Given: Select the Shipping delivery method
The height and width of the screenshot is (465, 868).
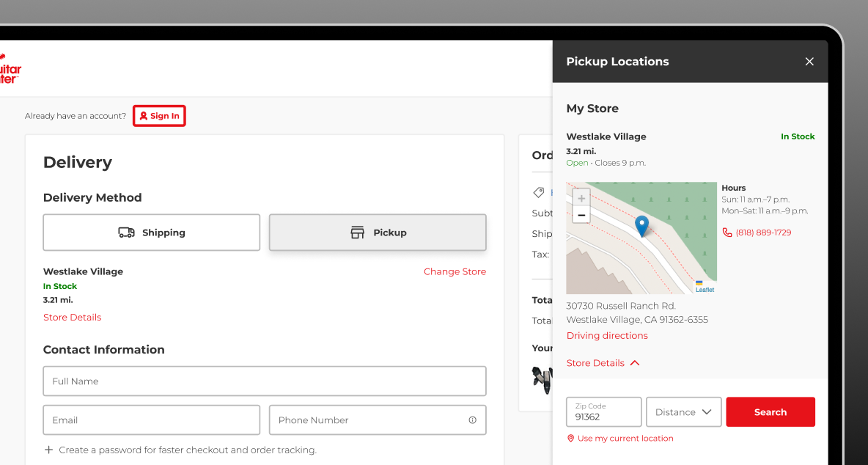Looking at the screenshot, I should pyautogui.click(x=152, y=232).
